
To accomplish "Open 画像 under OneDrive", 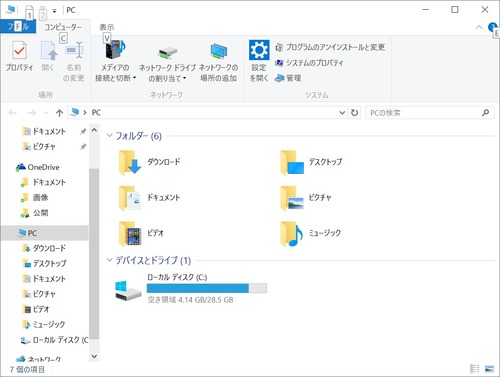I will 35,197.
